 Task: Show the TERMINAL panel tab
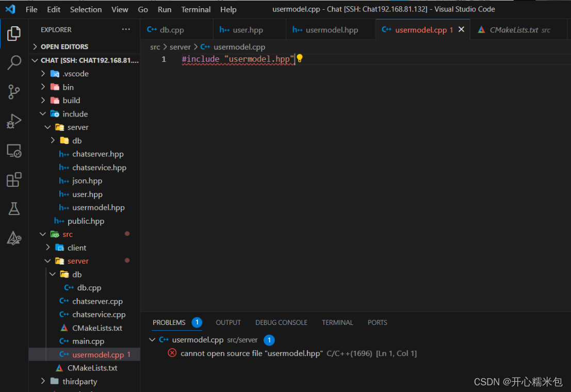pos(337,322)
